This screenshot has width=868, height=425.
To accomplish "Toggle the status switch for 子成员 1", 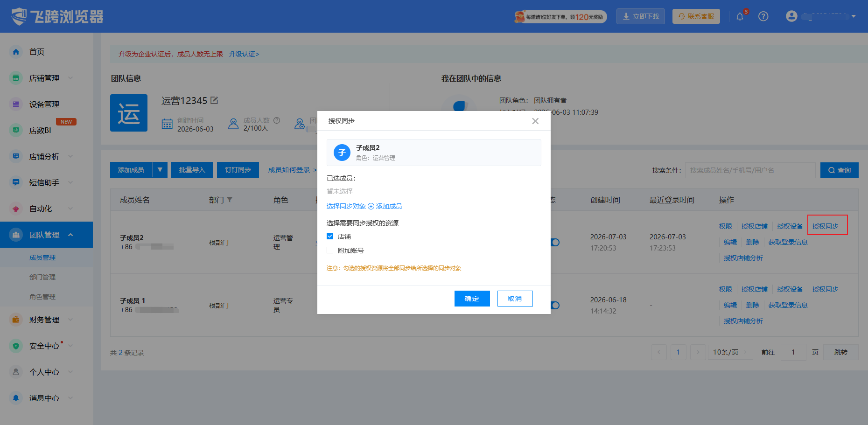I will [x=555, y=305].
